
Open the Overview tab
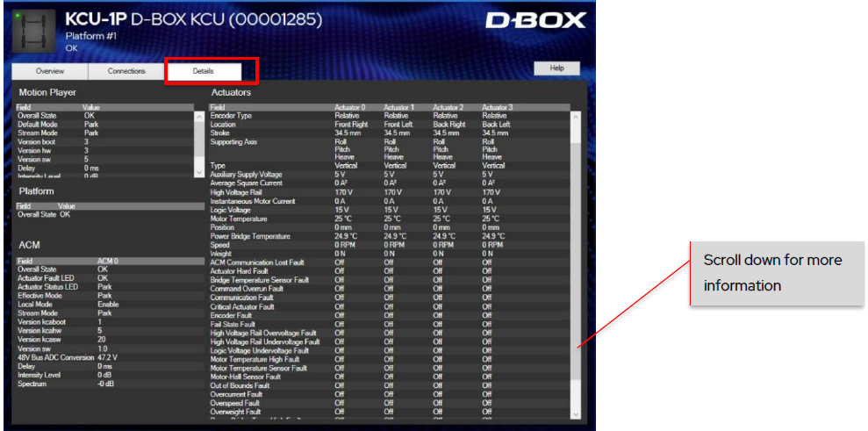[x=50, y=70]
